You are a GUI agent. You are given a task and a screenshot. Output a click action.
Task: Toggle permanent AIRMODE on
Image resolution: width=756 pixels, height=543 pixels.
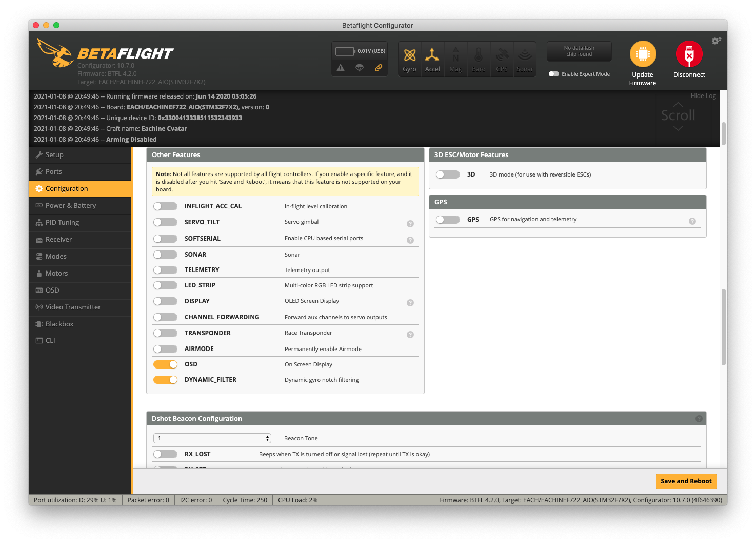tap(165, 349)
